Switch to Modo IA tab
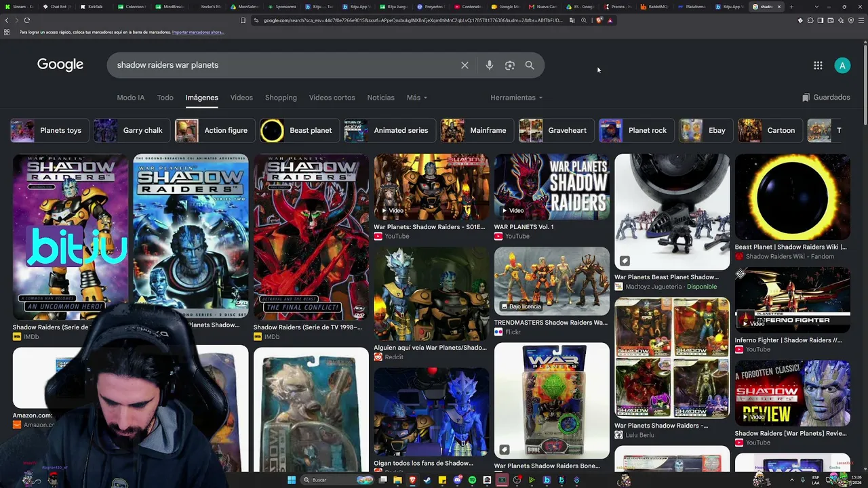The width and height of the screenshot is (868, 488). pos(130,98)
